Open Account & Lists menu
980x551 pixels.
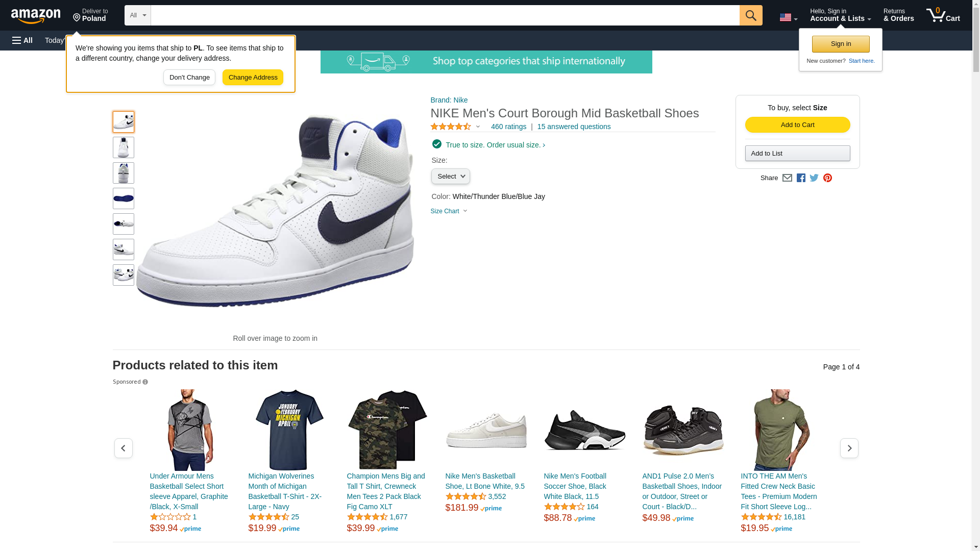tap(840, 15)
